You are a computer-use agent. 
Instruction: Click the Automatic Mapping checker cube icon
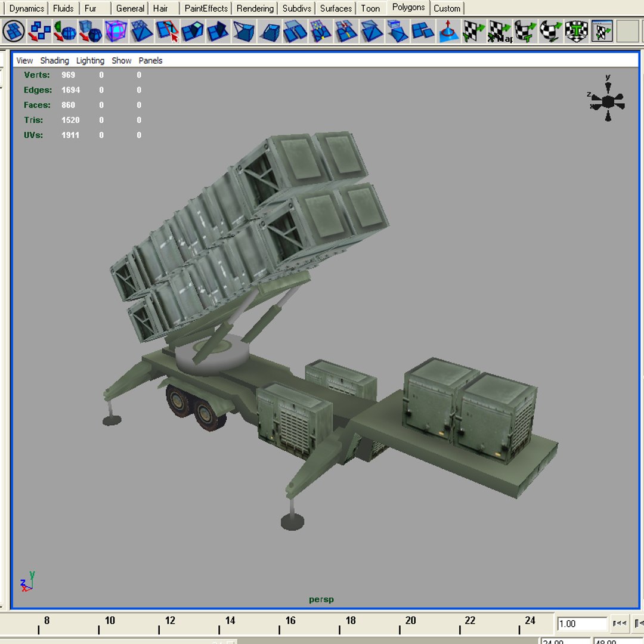point(576,31)
